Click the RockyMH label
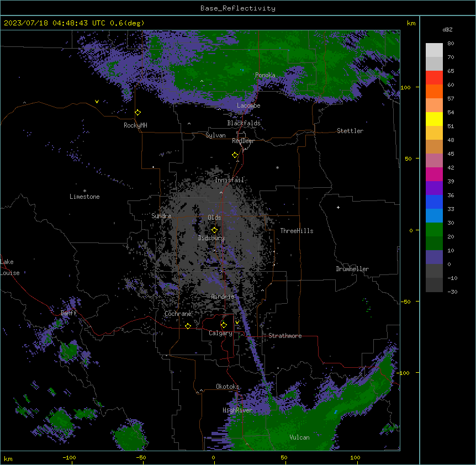This screenshot has width=476, height=465. (135, 125)
